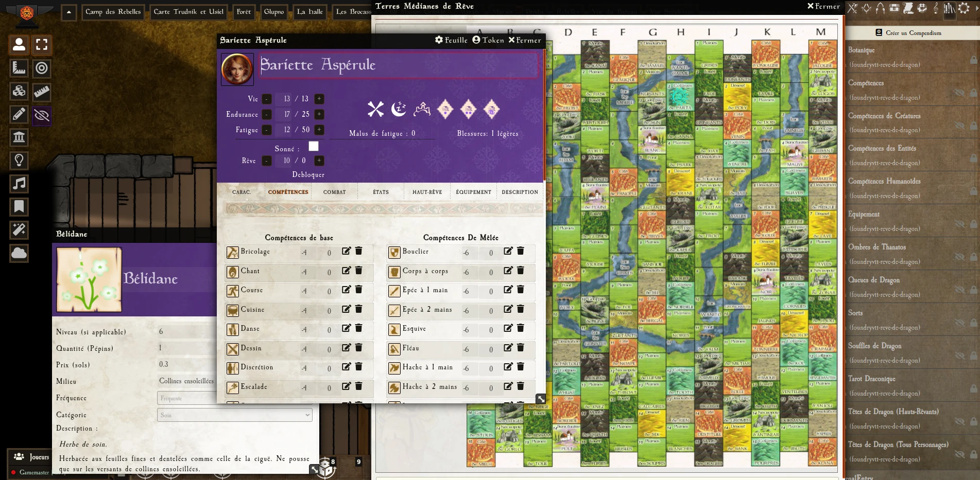Open the Actors hooded figure sidebar tab
The image size is (980, 480).
(x=881, y=8)
